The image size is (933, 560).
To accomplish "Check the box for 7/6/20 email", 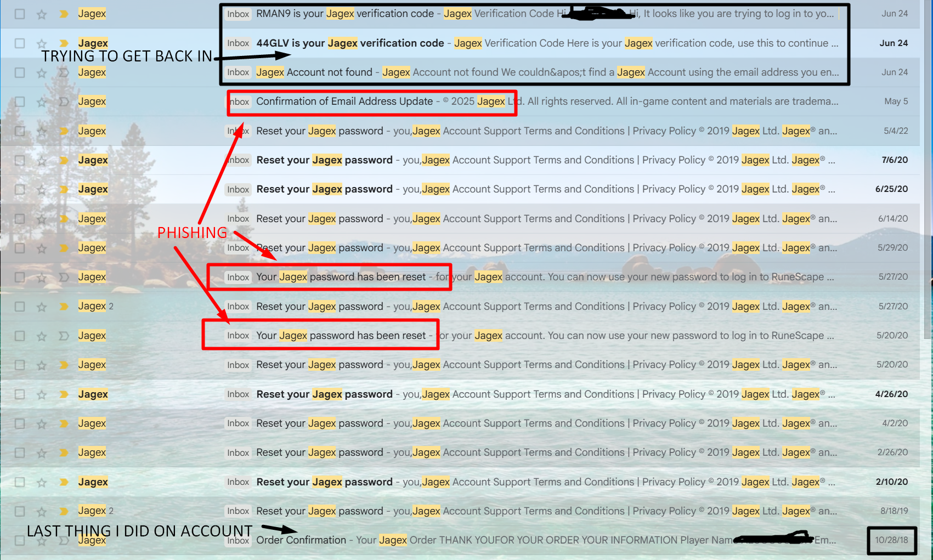I will [20, 160].
